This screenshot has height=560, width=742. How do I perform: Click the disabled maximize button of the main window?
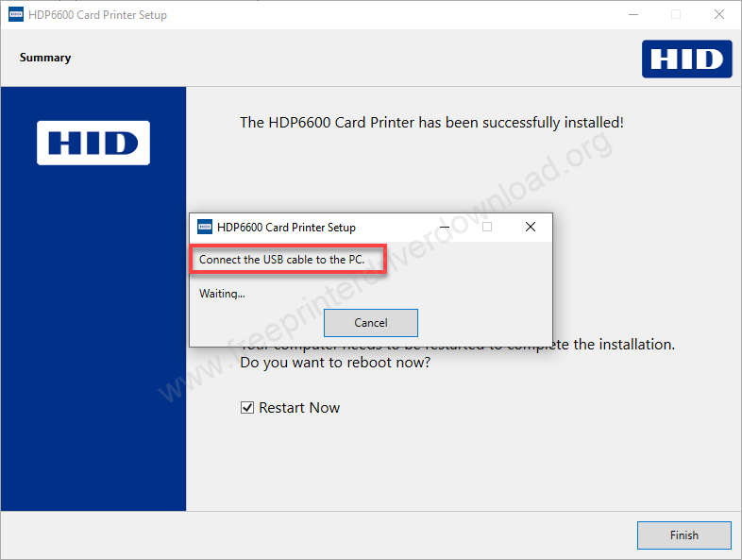[676, 15]
